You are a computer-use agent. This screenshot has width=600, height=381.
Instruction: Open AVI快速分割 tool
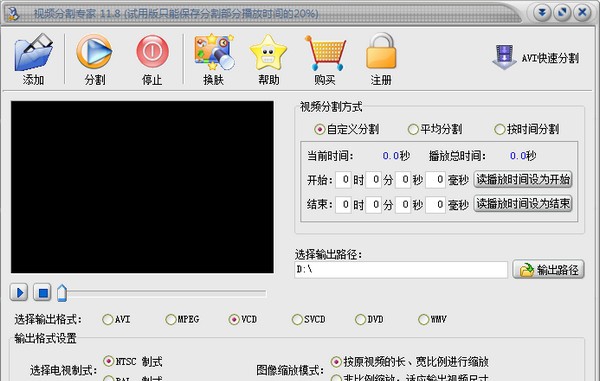536,58
